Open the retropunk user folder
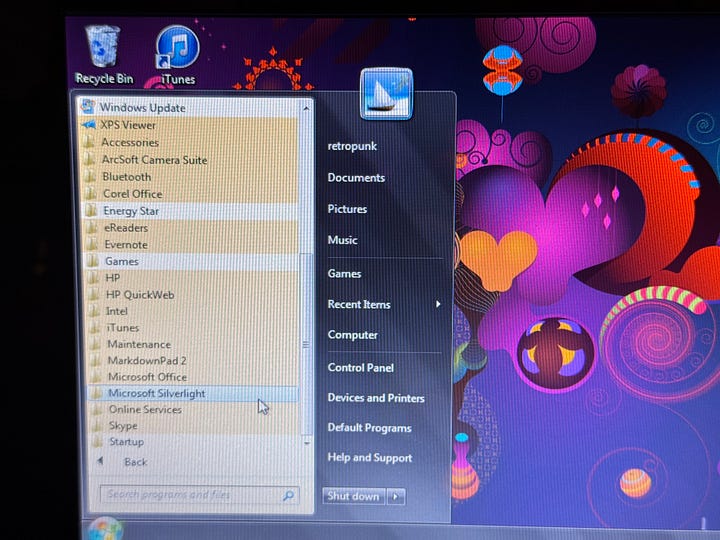The width and height of the screenshot is (720, 540). coord(352,146)
